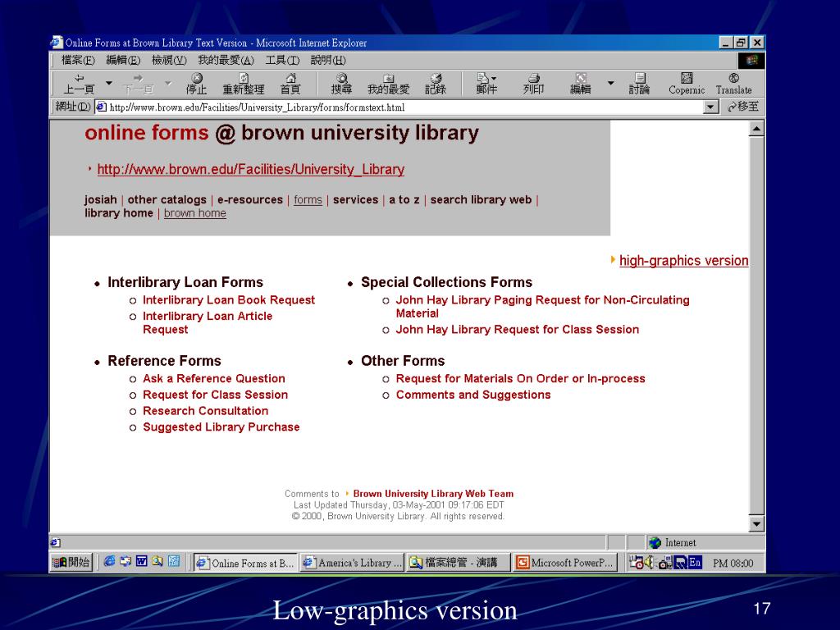
Task: Open the 編輯 edit toolbar button
Action: click(x=581, y=84)
